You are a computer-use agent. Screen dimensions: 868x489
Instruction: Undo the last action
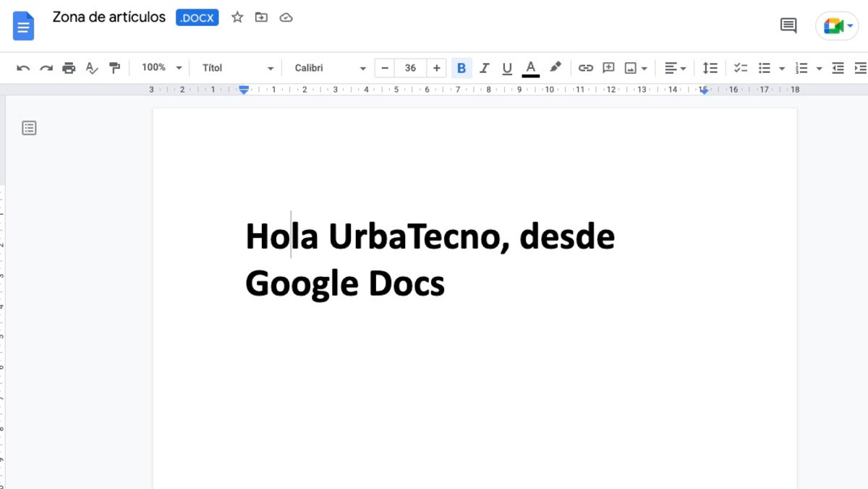23,68
